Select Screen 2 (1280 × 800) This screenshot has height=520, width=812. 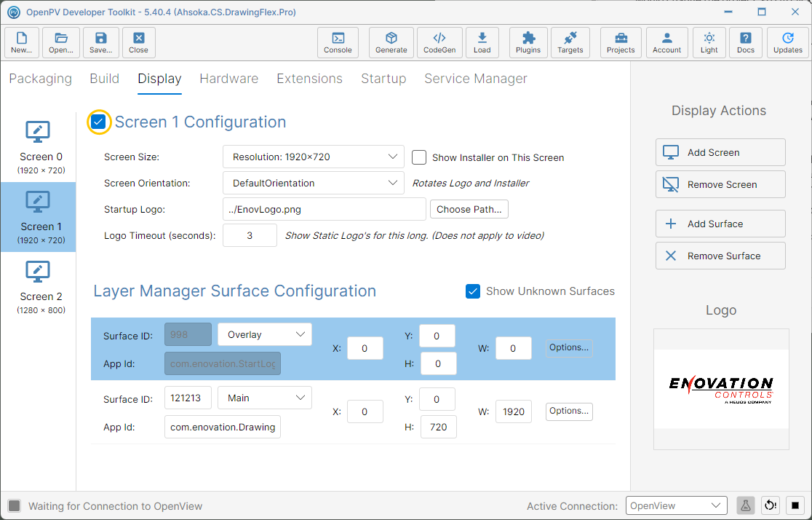[39, 287]
